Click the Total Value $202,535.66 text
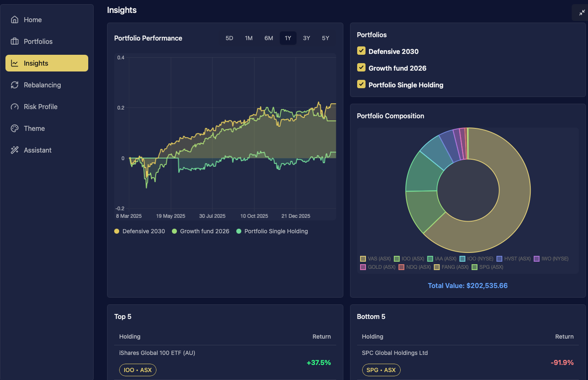Viewport: 588px width, 380px height. point(468,286)
